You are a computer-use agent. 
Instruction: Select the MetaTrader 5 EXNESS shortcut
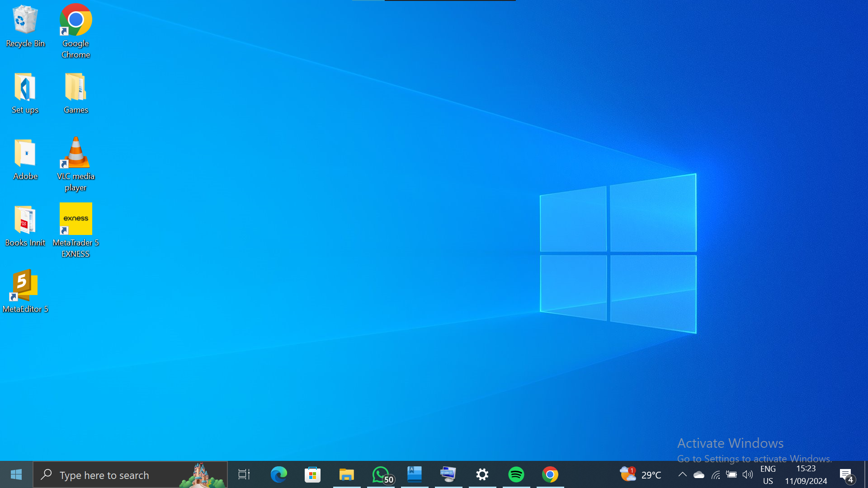(75, 230)
